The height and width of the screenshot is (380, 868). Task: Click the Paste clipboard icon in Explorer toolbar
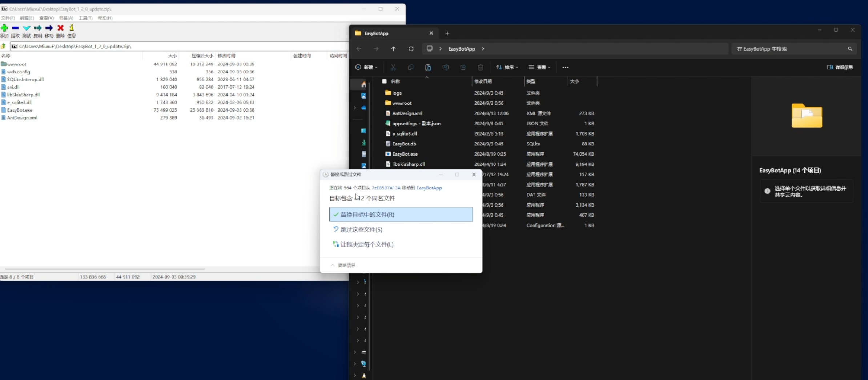coord(428,67)
